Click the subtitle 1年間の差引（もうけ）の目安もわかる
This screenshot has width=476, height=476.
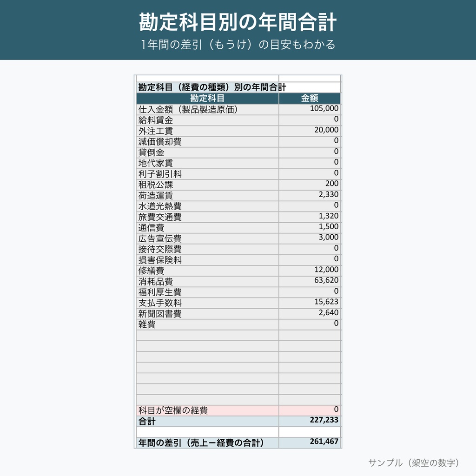tap(238, 45)
